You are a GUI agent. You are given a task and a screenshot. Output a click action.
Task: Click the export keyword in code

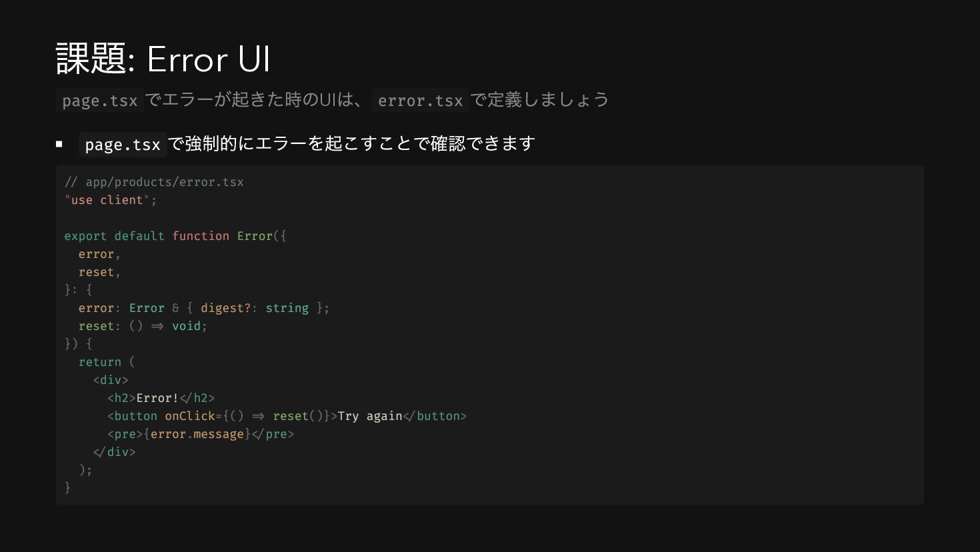tap(85, 236)
